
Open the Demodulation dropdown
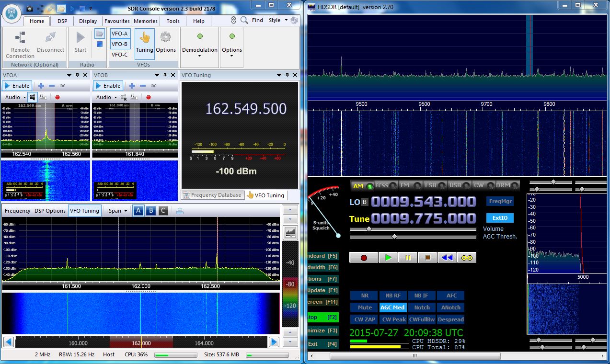tap(200, 46)
